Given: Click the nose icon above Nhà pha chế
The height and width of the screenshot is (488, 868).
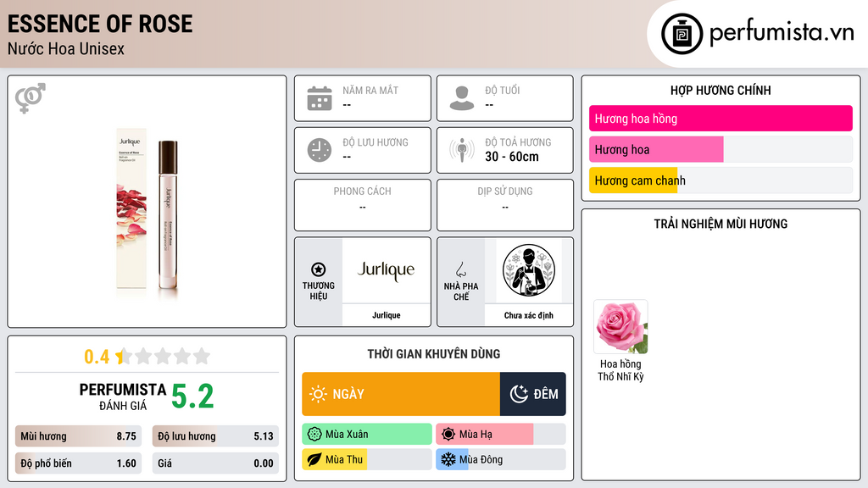Looking at the screenshot, I should 460,269.
